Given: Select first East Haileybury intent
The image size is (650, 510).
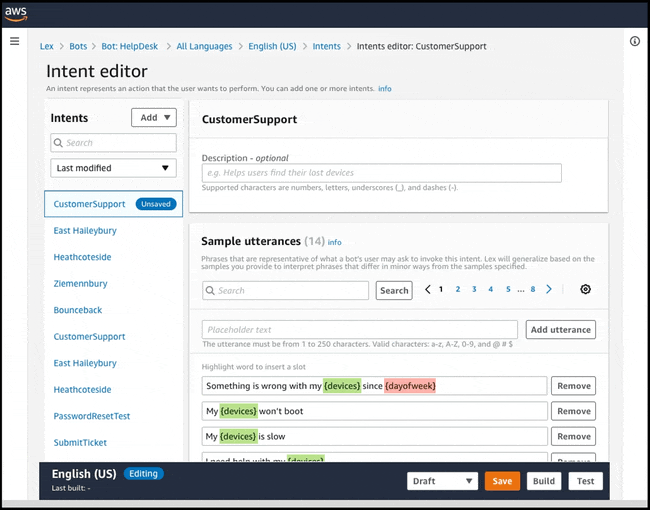Looking at the screenshot, I should click(x=85, y=231).
